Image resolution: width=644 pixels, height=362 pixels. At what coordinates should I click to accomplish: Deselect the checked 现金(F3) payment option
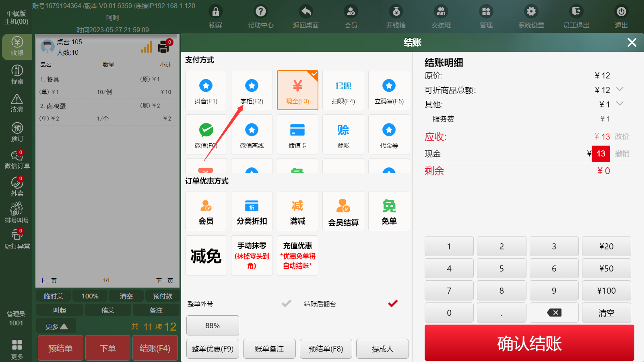coord(297,90)
